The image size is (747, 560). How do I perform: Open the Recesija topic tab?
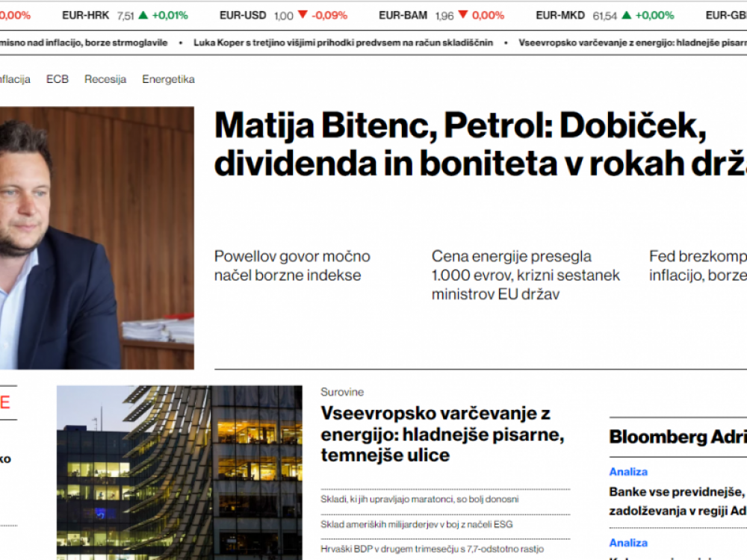105,79
